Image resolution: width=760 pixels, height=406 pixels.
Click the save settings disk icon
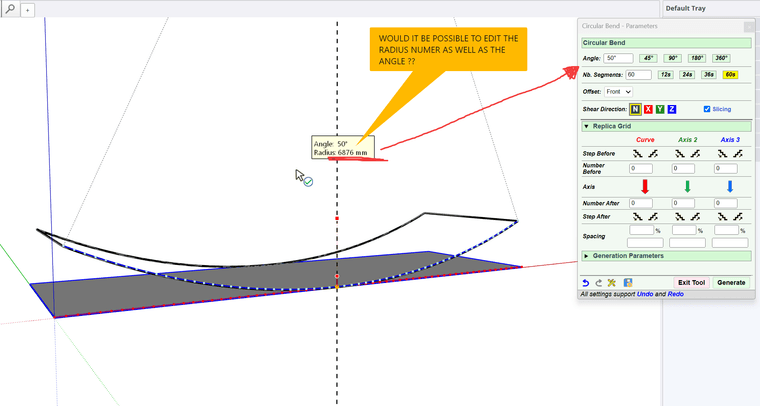click(x=628, y=282)
